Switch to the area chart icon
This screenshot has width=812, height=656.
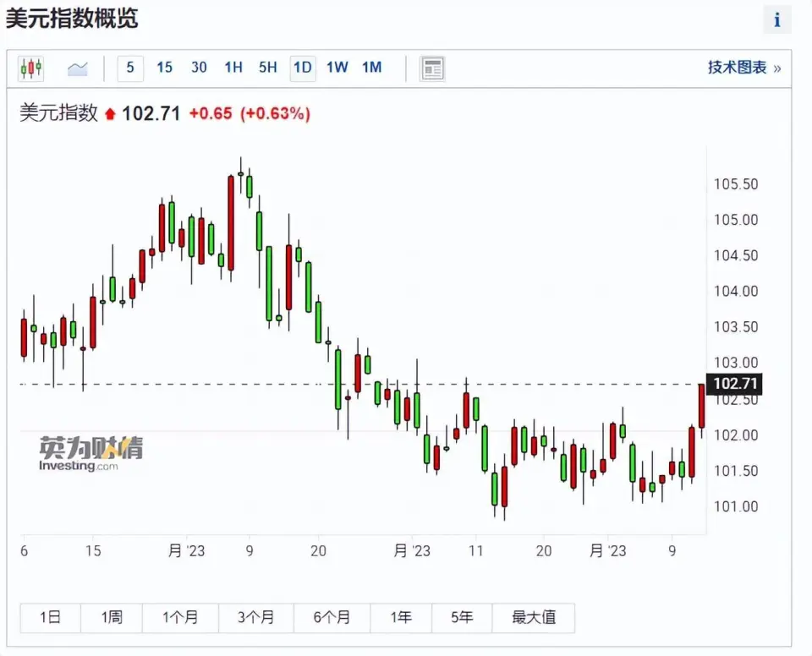[x=78, y=68]
